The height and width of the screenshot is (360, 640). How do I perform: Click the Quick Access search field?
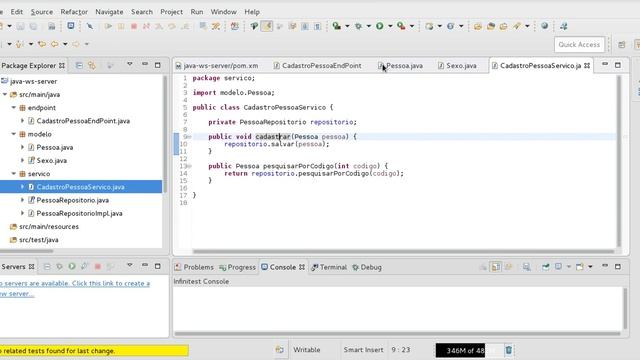[579, 44]
